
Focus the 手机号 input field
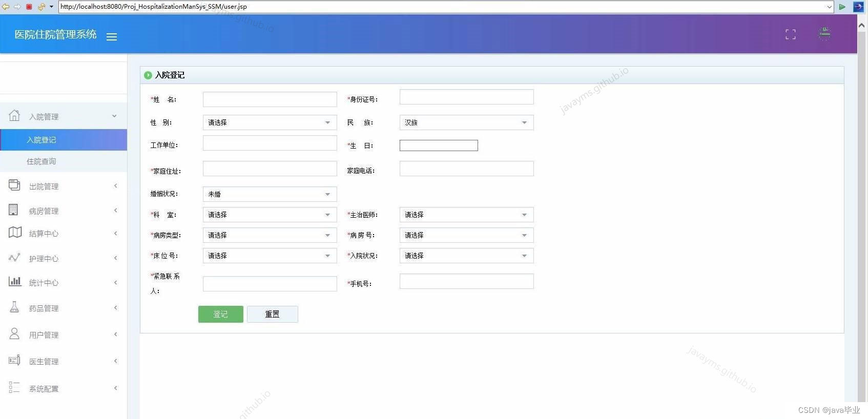coord(466,281)
